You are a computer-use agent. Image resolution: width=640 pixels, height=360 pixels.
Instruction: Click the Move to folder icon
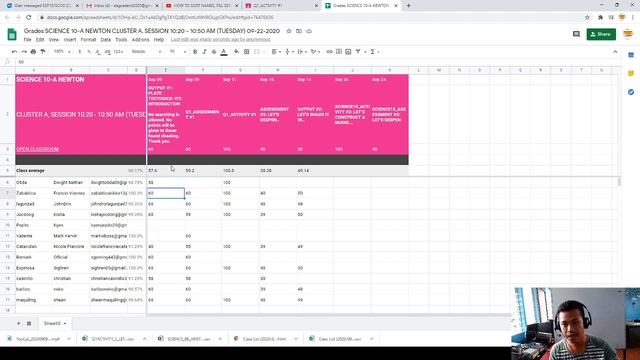coord(299,31)
